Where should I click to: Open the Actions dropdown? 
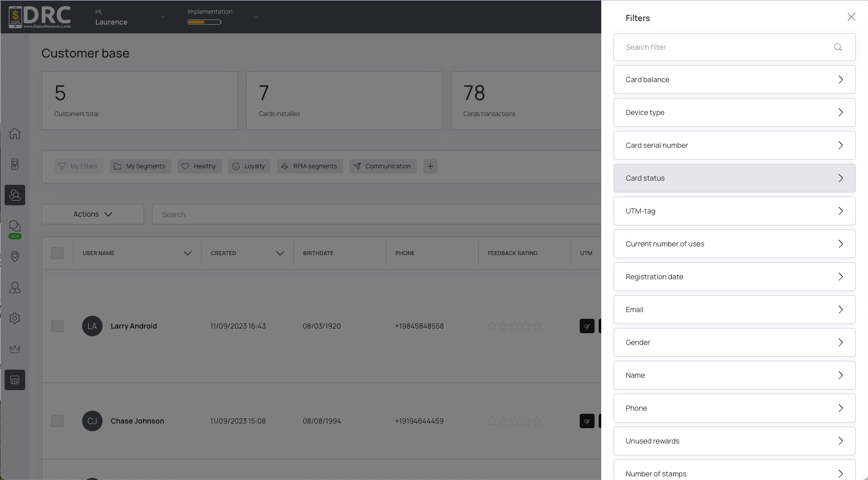coord(93,214)
